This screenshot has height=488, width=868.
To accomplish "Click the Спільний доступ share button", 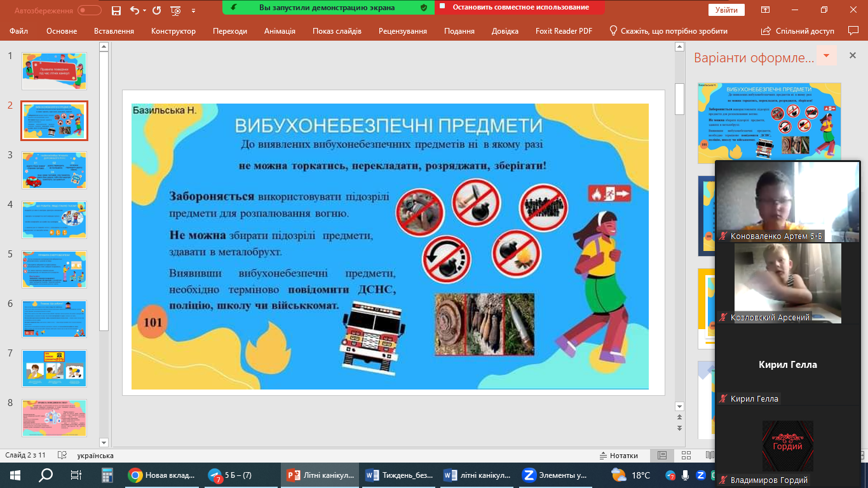I will pos(797,30).
